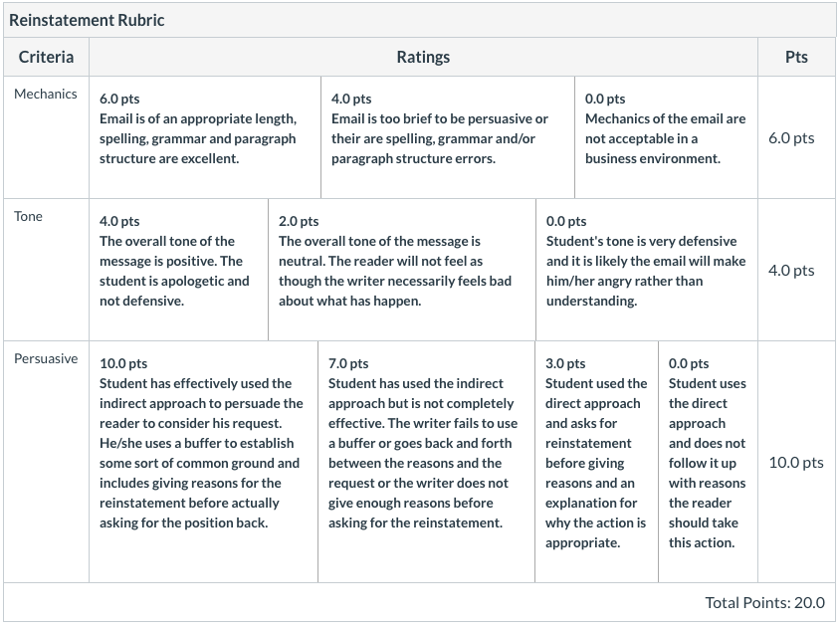Click the Pts column header
840x626 pixels.
pos(796,57)
